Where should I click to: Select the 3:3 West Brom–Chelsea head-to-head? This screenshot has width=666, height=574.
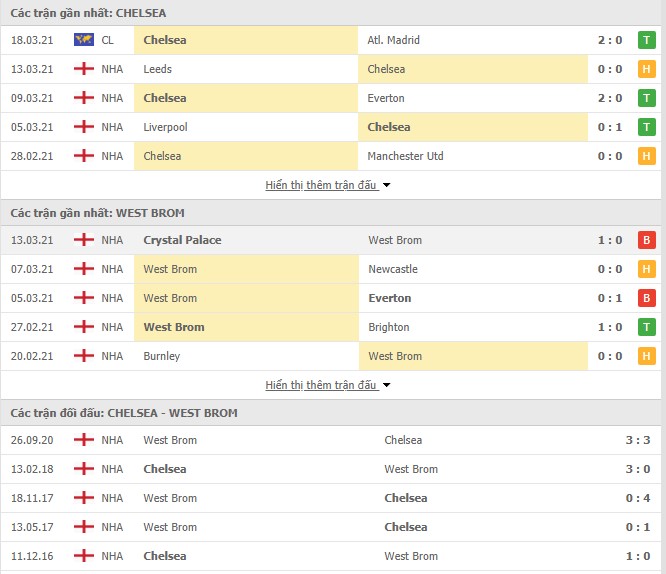(331, 440)
